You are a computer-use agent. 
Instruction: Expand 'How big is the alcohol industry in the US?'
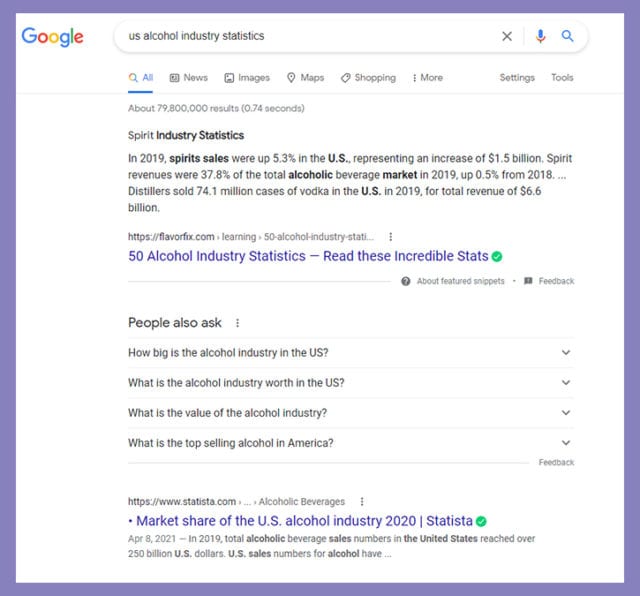click(x=351, y=353)
